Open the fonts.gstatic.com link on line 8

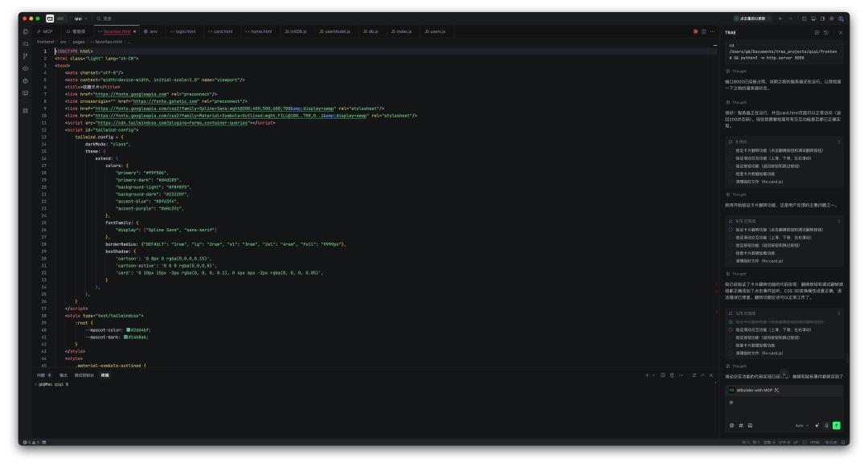[165, 101]
